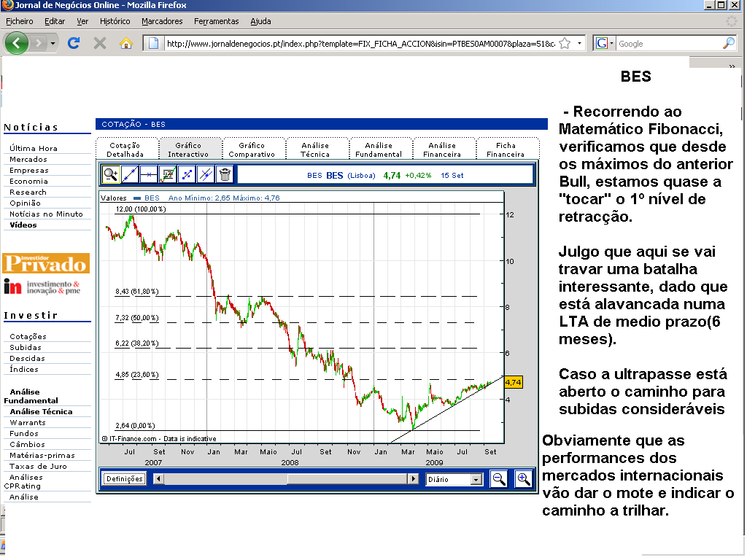Switch to Cotação Detalhada tab
The width and height of the screenshot is (747, 560).
coord(125,149)
